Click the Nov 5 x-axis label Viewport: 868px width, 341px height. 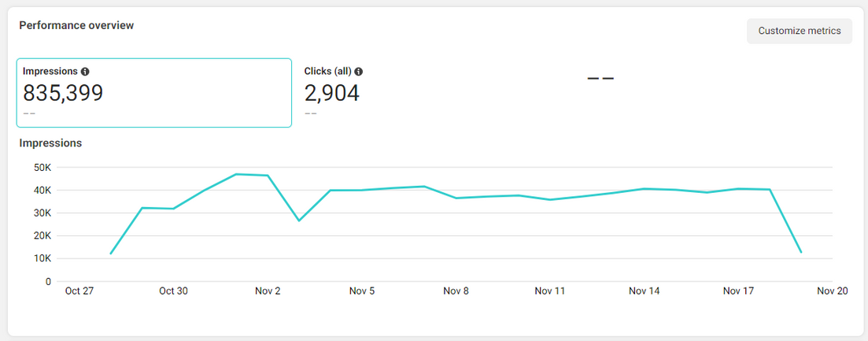coord(362,291)
